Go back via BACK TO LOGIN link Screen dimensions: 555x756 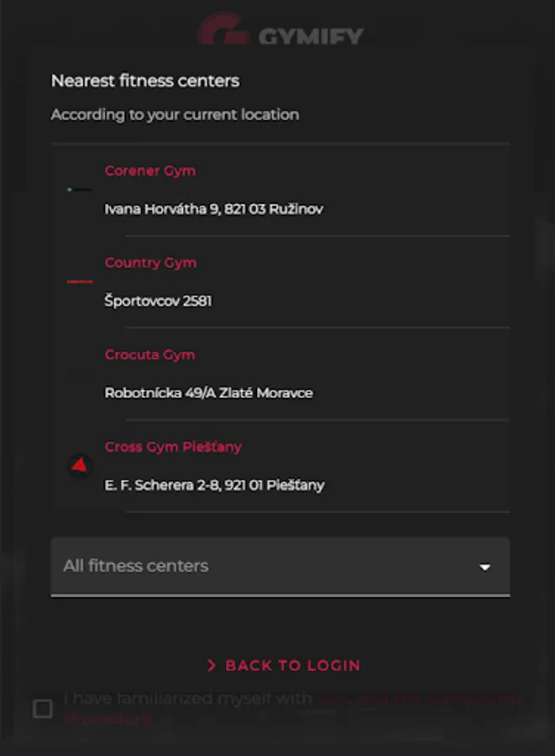(x=292, y=665)
